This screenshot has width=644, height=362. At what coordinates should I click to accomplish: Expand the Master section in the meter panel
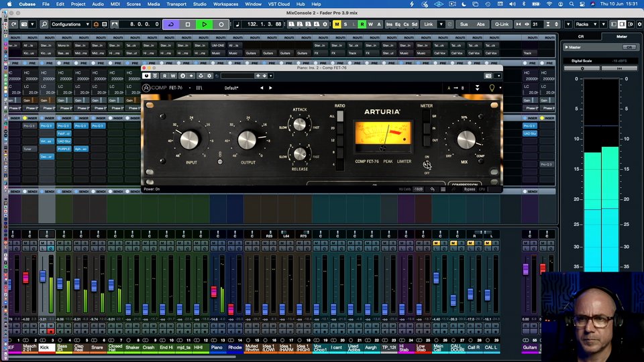point(567,47)
